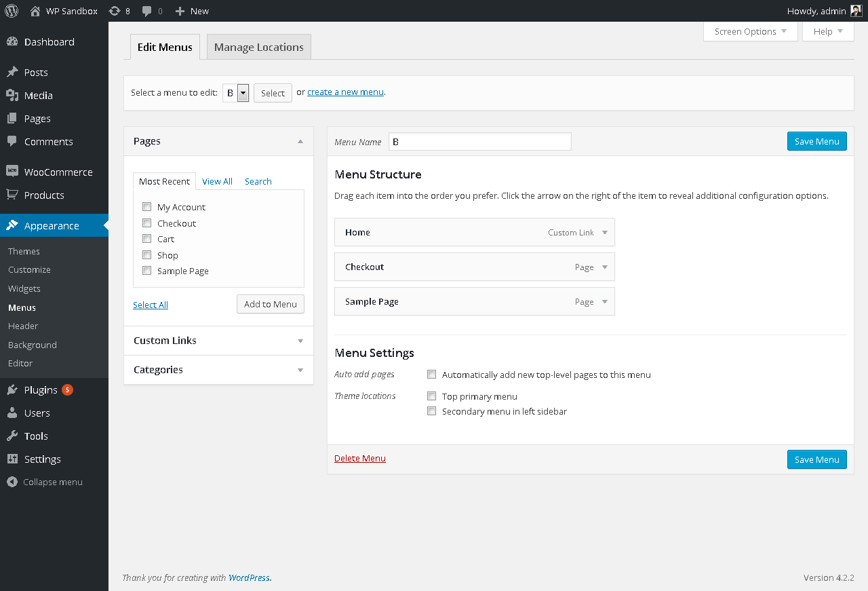Open the menu selection dropdown B

pyautogui.click(x=236, y=93)
